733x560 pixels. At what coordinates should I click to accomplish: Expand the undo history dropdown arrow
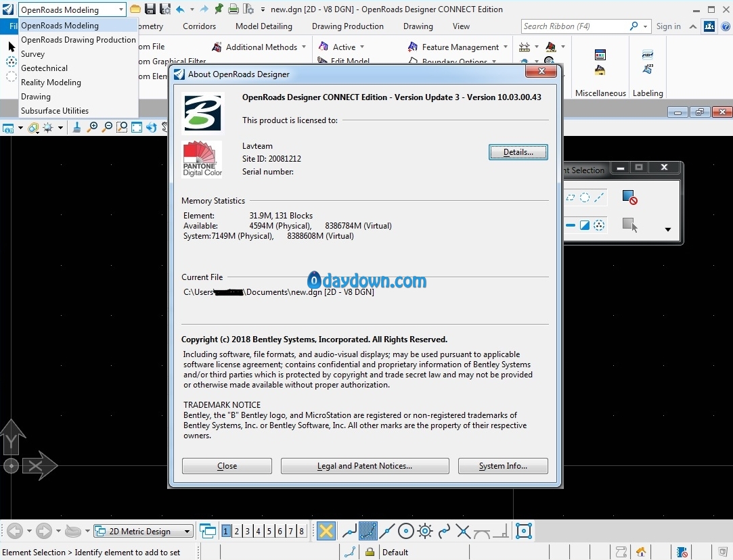[x=192, y=9]
